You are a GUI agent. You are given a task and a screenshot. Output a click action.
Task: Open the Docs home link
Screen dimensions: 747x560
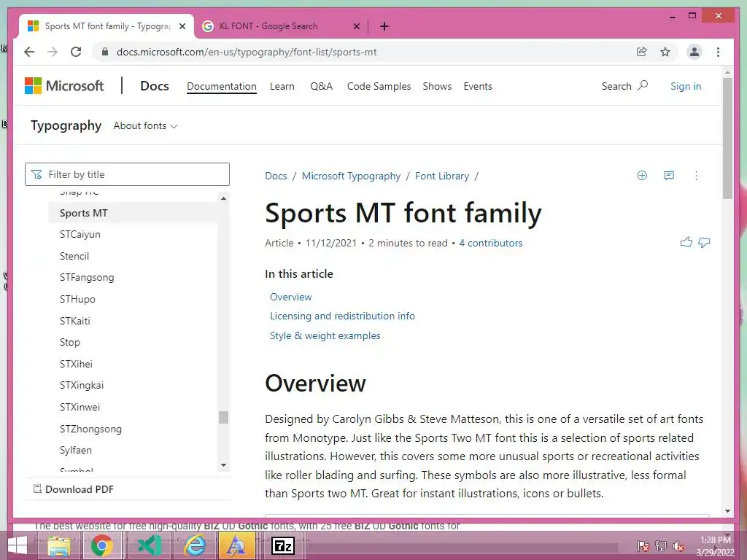coord(155,86)
